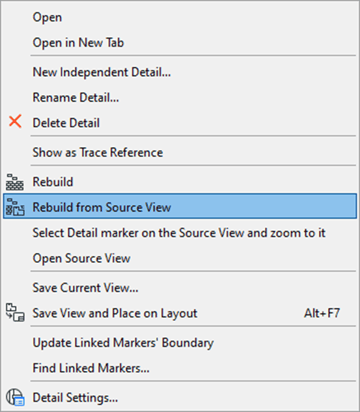Screen dimensions: 360x412
Task: Run the Rebuild command
Action: point(180,182)
